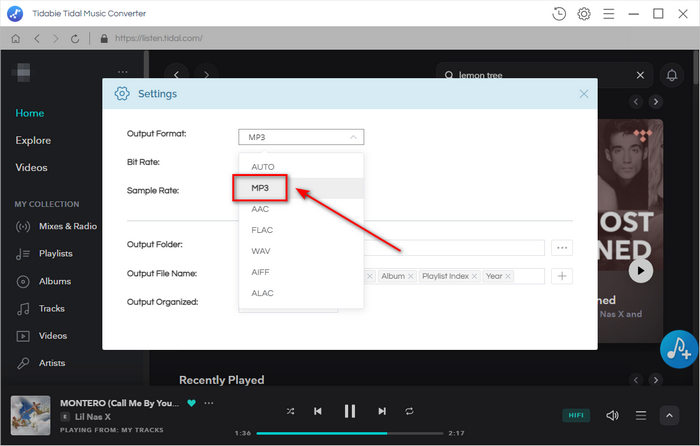This screenshot has height=446, width=700.
Task: Skip to next track
Action: point(382,411)
